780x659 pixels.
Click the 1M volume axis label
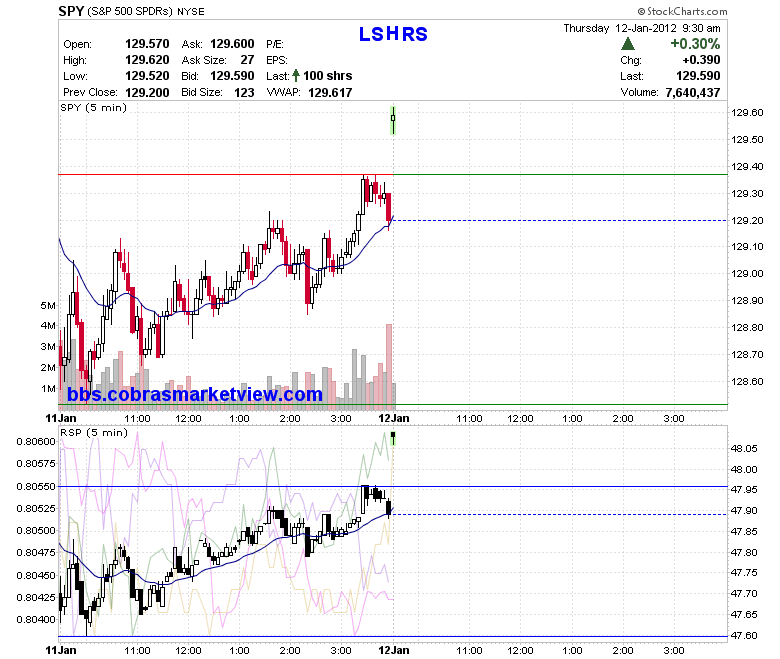click(48, 388)
